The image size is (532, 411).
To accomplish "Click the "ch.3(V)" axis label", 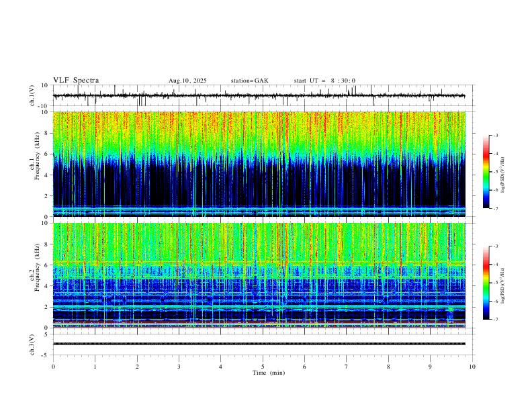I will click(32, 345).
